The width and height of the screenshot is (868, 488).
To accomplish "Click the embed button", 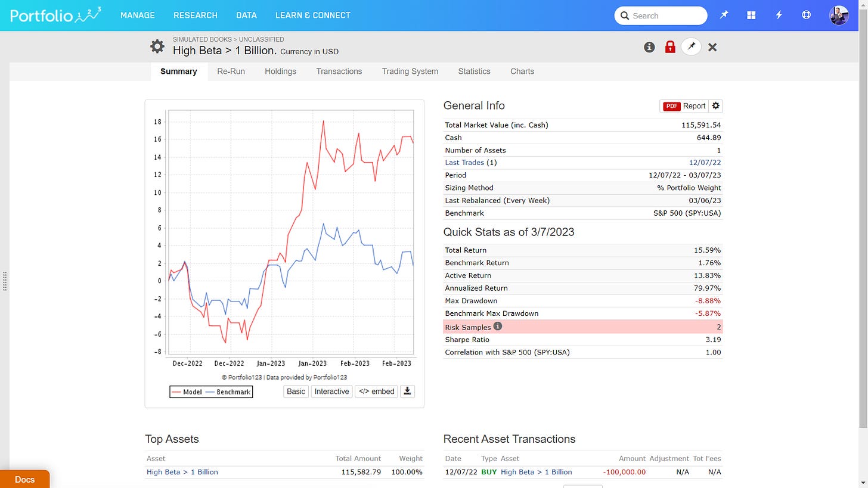I will (x=376, y=391).
